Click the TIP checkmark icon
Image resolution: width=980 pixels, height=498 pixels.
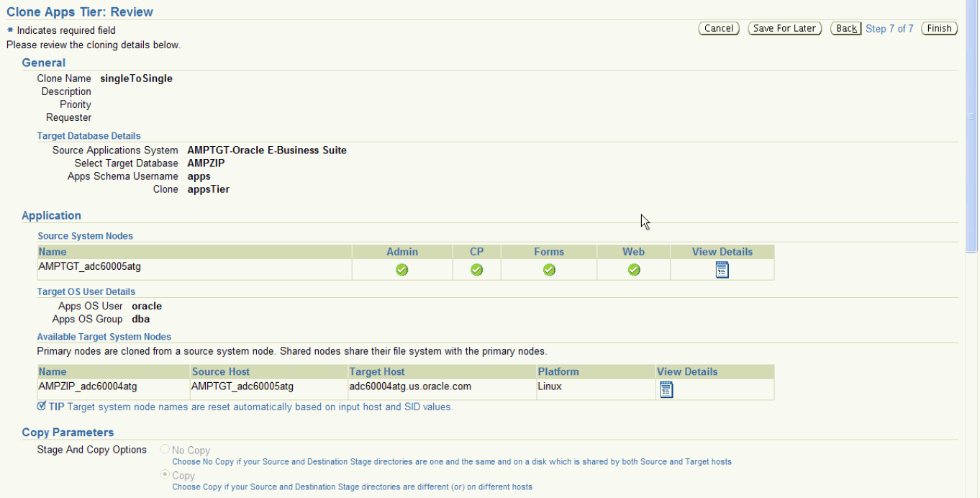[42, 407]
